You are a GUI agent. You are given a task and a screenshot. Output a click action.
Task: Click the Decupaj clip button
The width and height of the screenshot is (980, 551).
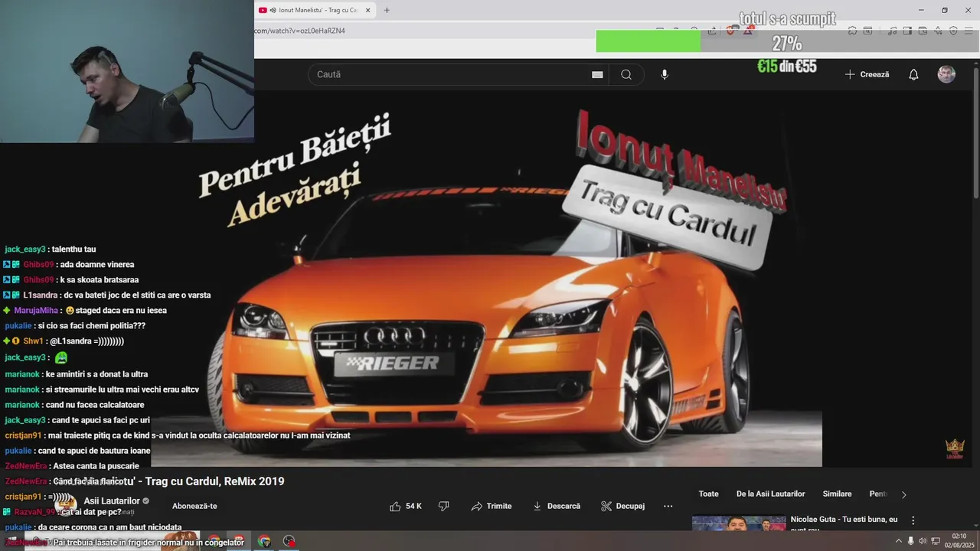(623, 506)
